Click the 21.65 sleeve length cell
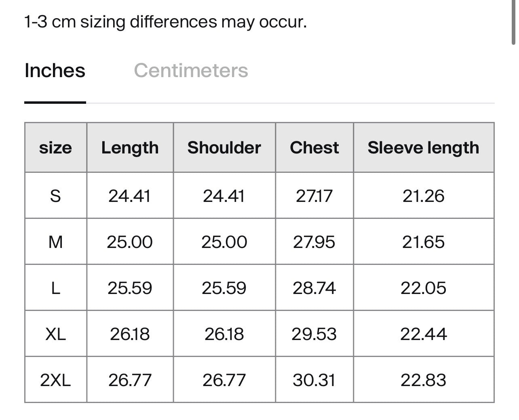Image resolution: width=519 pixels, height=420 pixels. click(424, 242)
